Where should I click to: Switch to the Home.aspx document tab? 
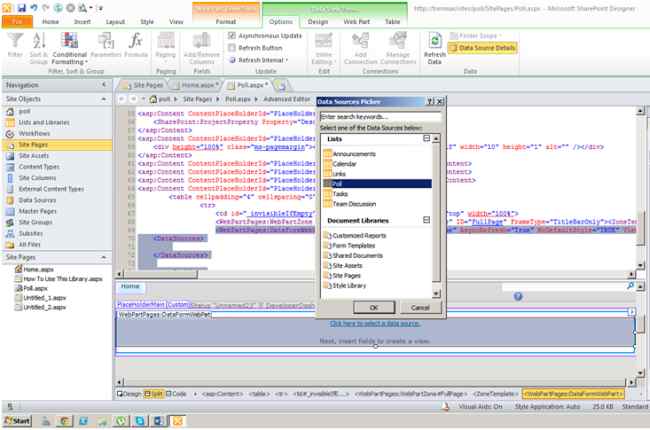[x=196, y=85]
